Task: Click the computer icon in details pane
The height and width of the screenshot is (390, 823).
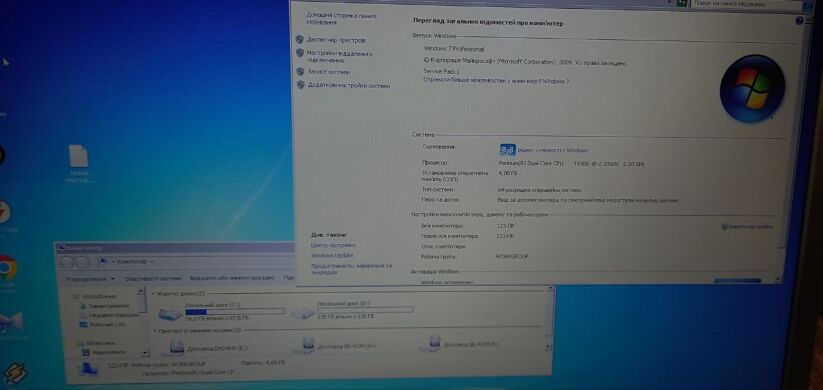Action: 87,369
